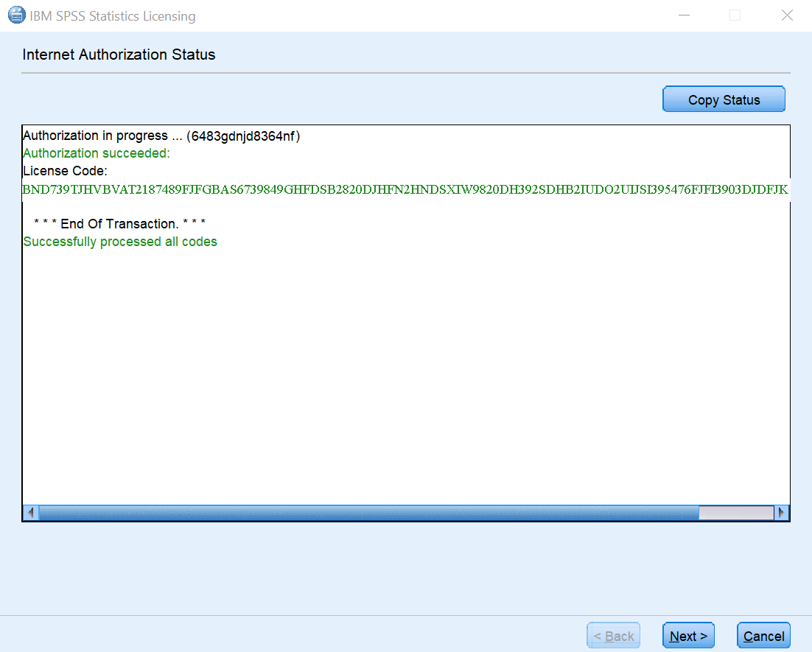Click the End Of Transaction line
This screenshot has height=652, width=812.
coord(119,223)
